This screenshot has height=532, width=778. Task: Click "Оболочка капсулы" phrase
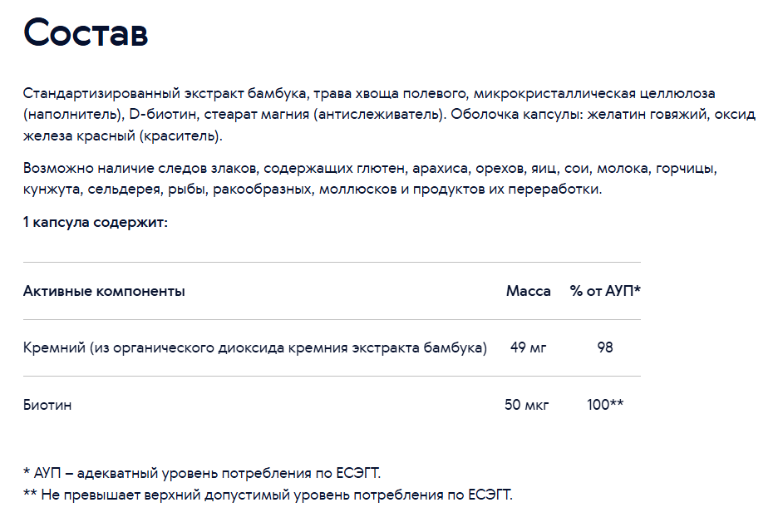[516, 115]
